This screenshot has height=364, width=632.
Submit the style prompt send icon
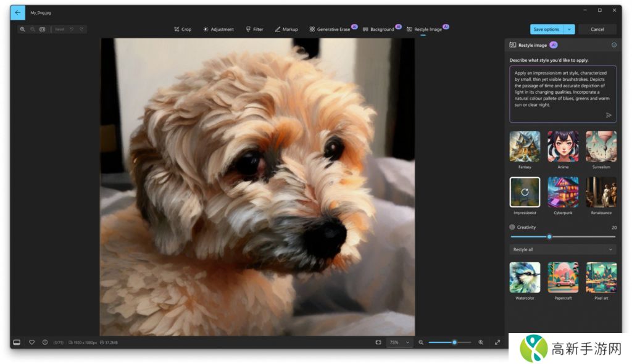[609, 115]
